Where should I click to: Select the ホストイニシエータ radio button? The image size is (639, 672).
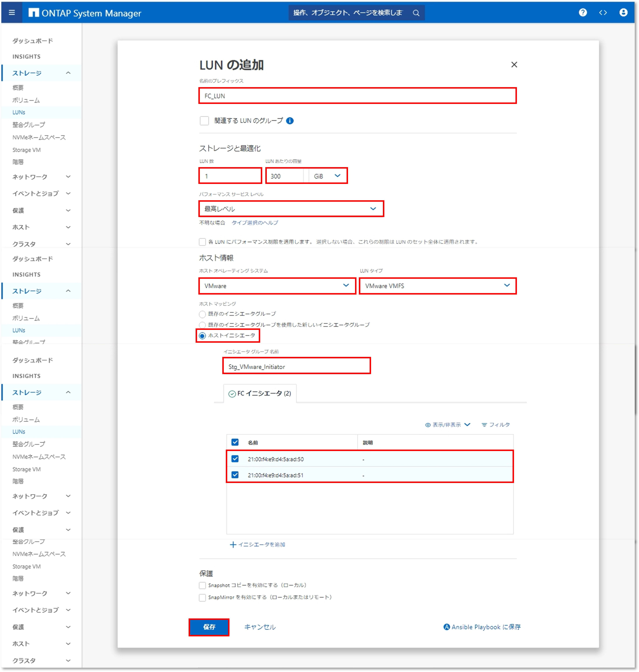tap(202, 336)
